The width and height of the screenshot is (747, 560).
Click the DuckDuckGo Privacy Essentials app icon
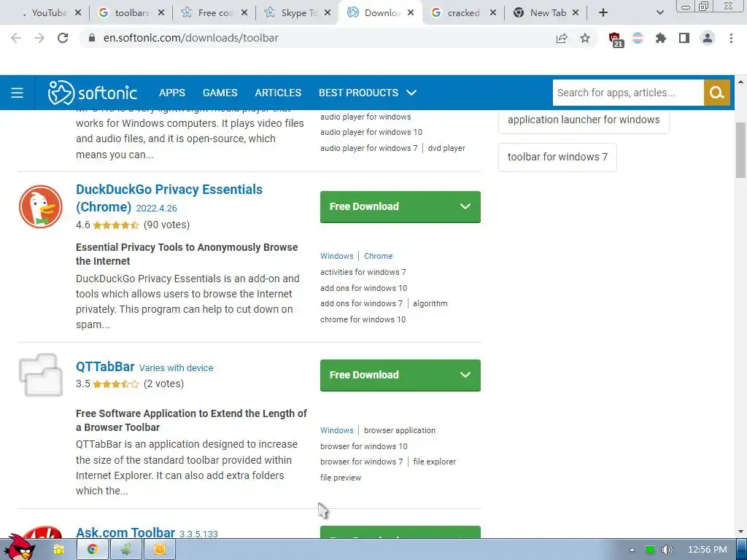click(41, 206)
